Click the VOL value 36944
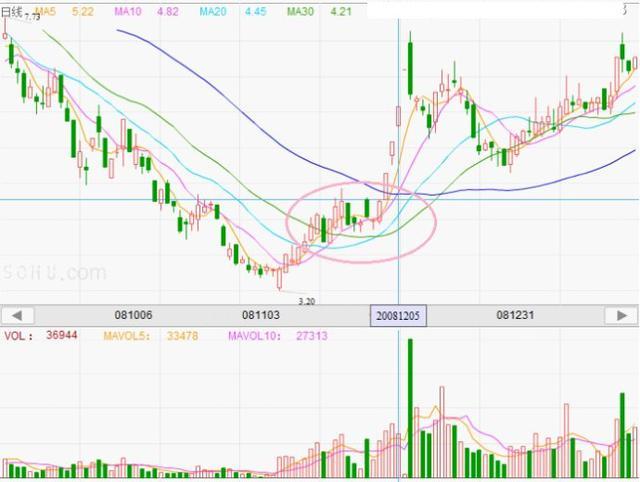The height and width of the screenshot is (482, 640). (x=62, y=335)
